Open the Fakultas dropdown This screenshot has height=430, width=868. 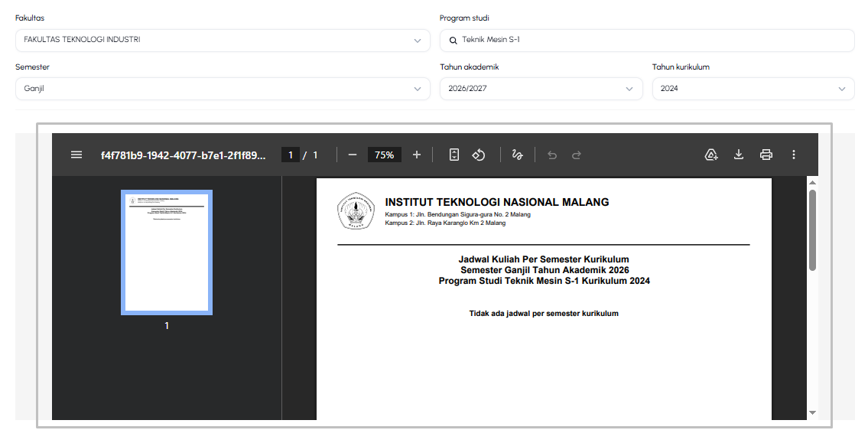(x=223, y=41)
